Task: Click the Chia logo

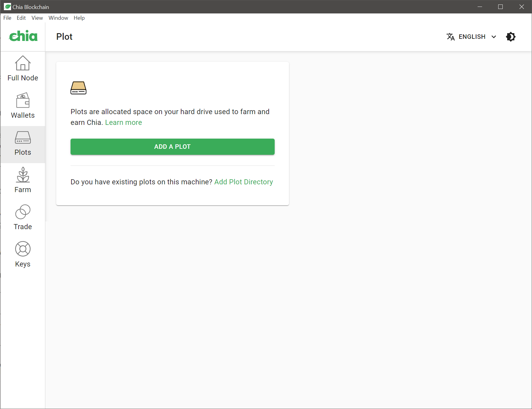Action: (x=23, y=36)
